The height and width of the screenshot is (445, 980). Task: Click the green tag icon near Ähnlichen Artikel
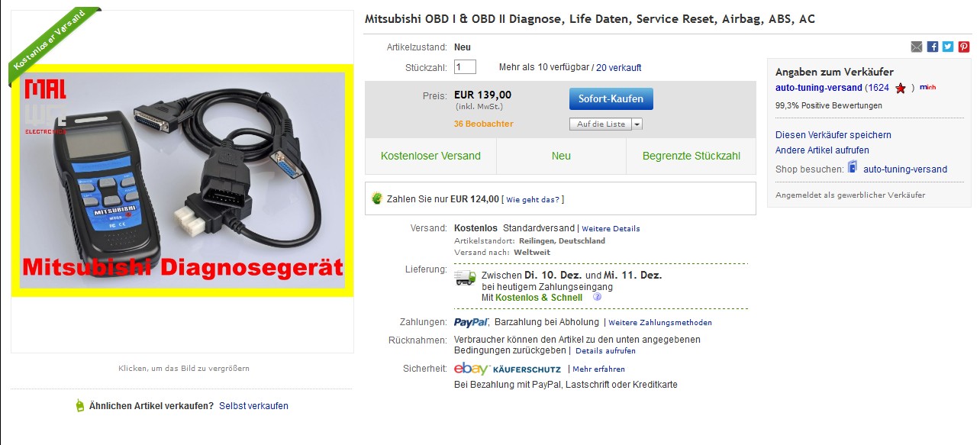pyautogui.click(x=79, y=406)
